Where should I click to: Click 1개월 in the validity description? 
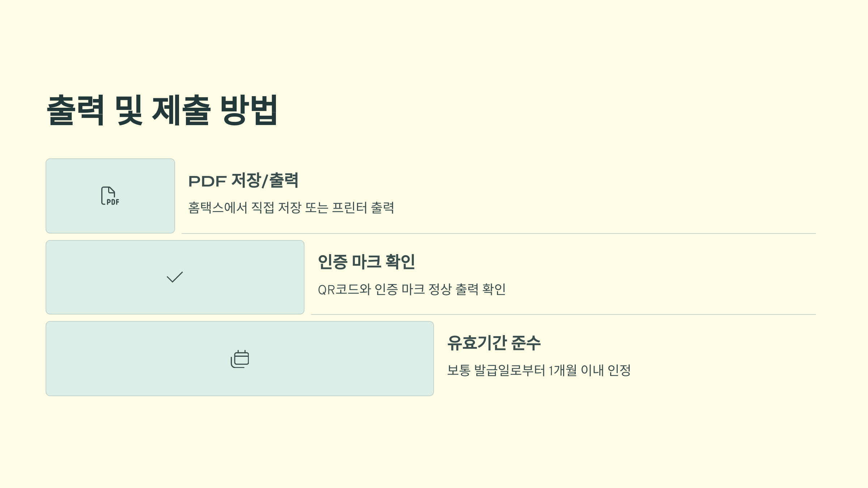point(563,370)
